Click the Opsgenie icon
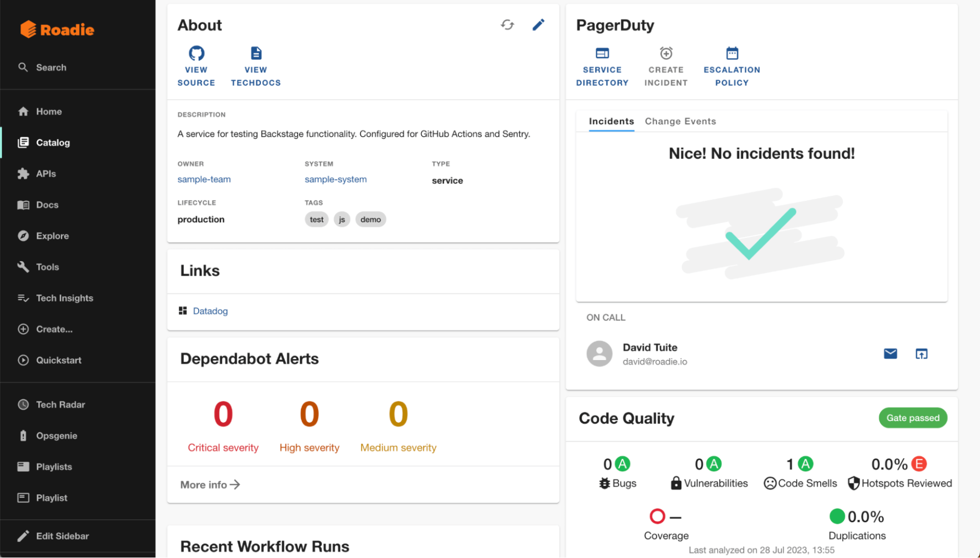This screenshot has width=980, height=558. [x=23, y=436]
